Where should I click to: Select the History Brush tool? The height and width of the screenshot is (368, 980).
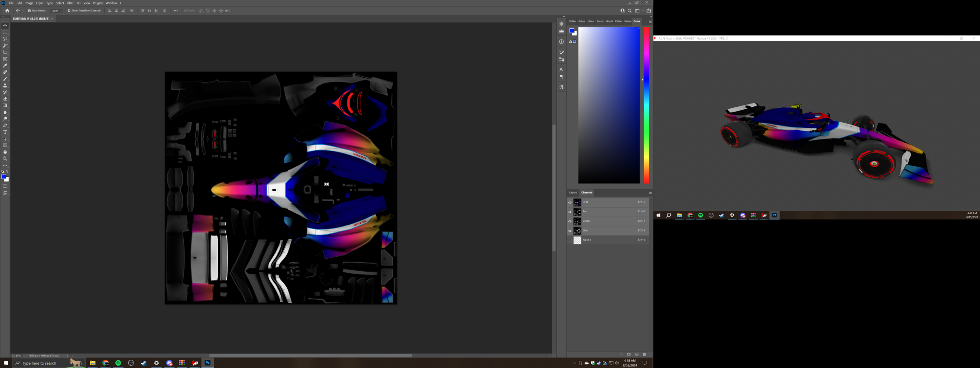point(5,92)
